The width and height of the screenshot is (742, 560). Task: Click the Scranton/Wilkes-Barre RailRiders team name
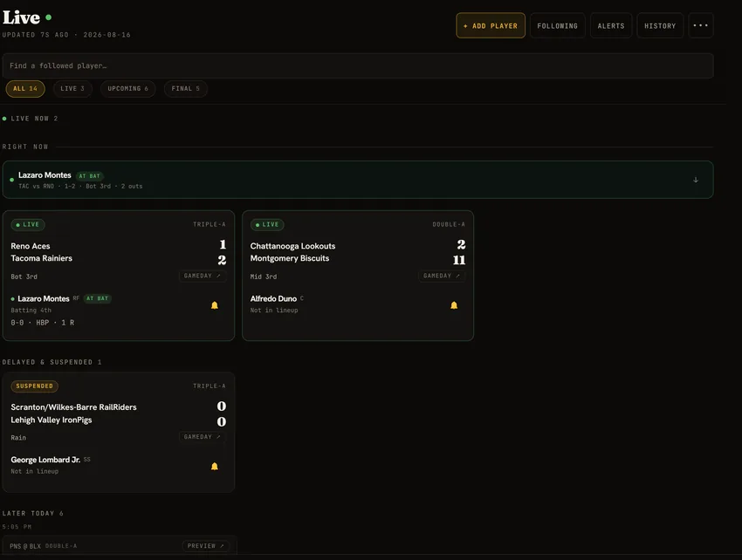point(74,407)
